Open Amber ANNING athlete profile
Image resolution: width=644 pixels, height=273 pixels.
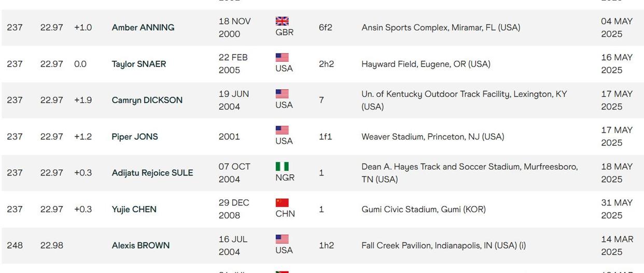click(143, 28)
